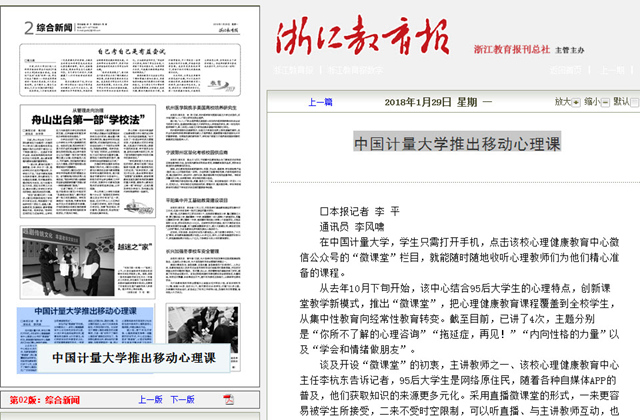Click the 第02版：综合新闻 page label
The width and height of the screenshot is (640, 420).
tap(45, 400)
